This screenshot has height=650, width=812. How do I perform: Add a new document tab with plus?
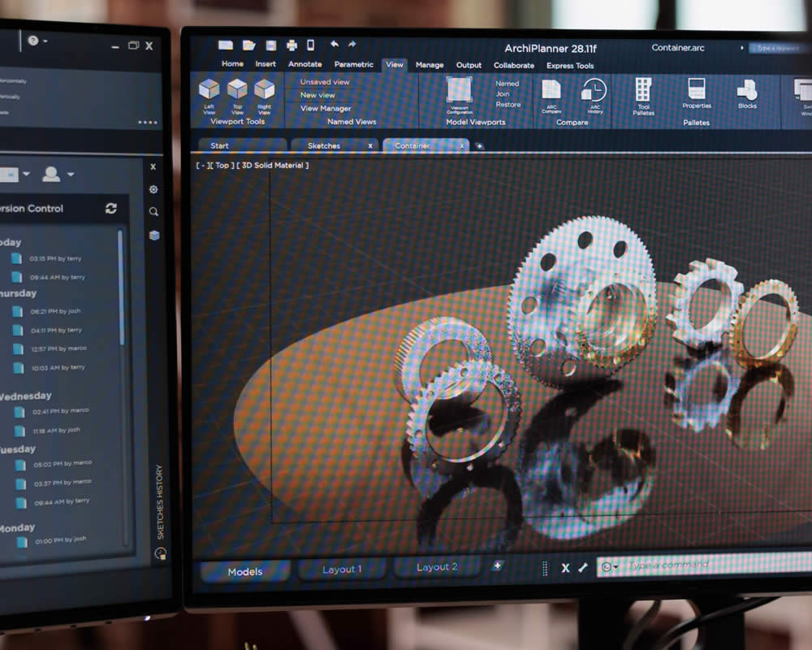(480, 146)
